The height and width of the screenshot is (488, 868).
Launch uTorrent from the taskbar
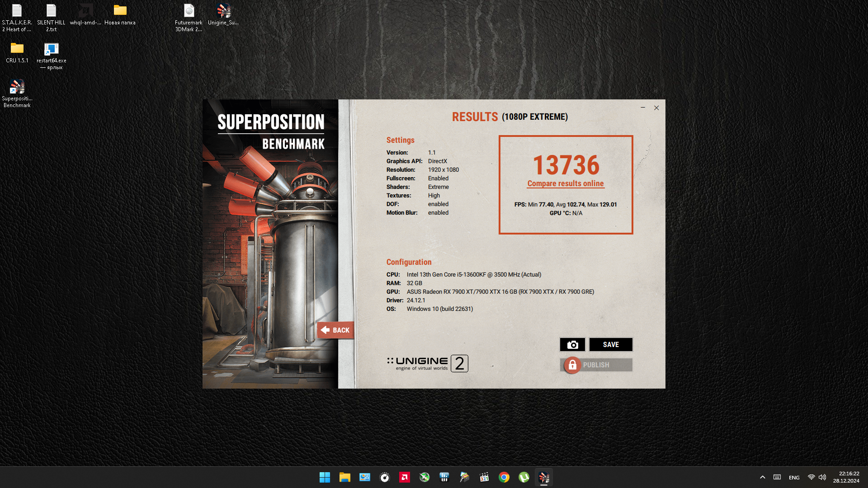524,477
